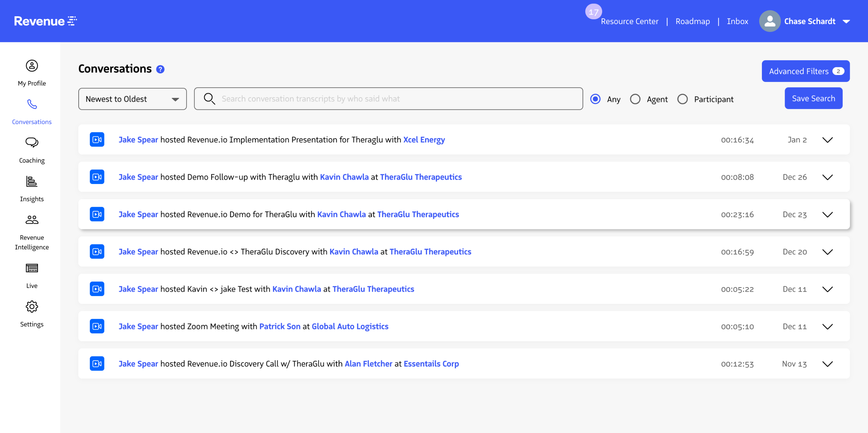Open Chase Schardt account menu arrow
Screen dimensions: 868x433
846,21
